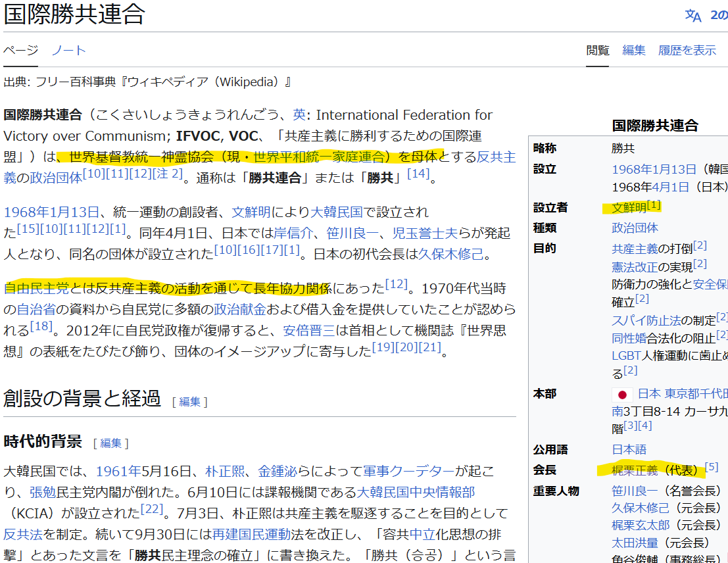728x563 pixels.
Task: Open the 朴正熙 link
Action: (225, 472)
